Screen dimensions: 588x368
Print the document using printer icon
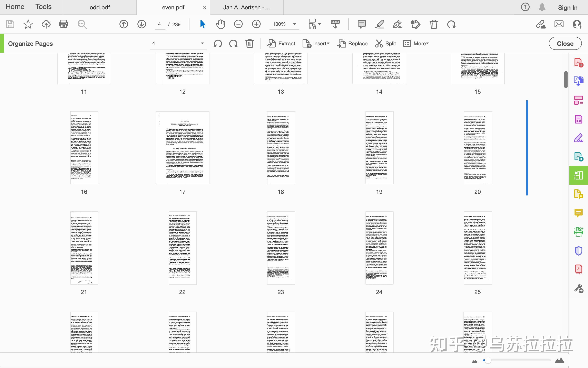coord(64,24)
